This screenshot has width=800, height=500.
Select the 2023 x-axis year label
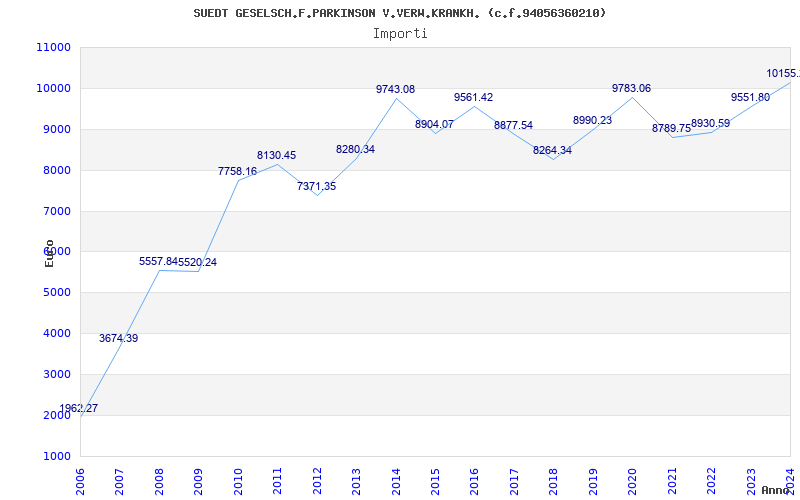pos(751,481)
